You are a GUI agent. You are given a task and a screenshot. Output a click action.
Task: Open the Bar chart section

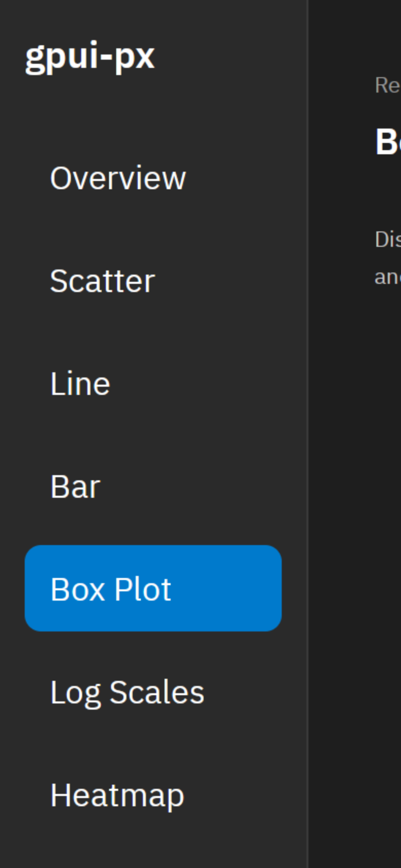pyautogui.click(x=153, y=486)
